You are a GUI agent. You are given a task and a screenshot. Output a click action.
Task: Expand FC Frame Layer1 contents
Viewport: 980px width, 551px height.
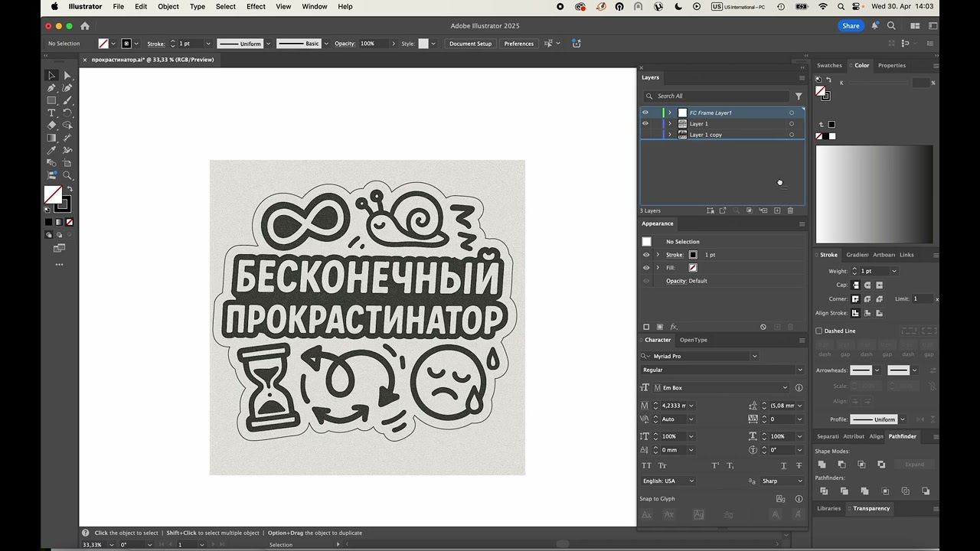(x=670, y=112)
